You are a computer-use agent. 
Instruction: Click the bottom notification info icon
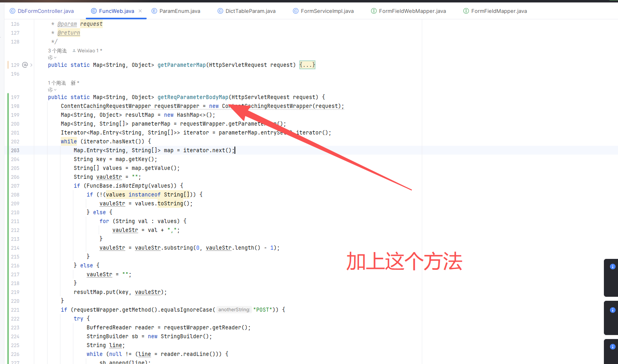coord(612,347)
